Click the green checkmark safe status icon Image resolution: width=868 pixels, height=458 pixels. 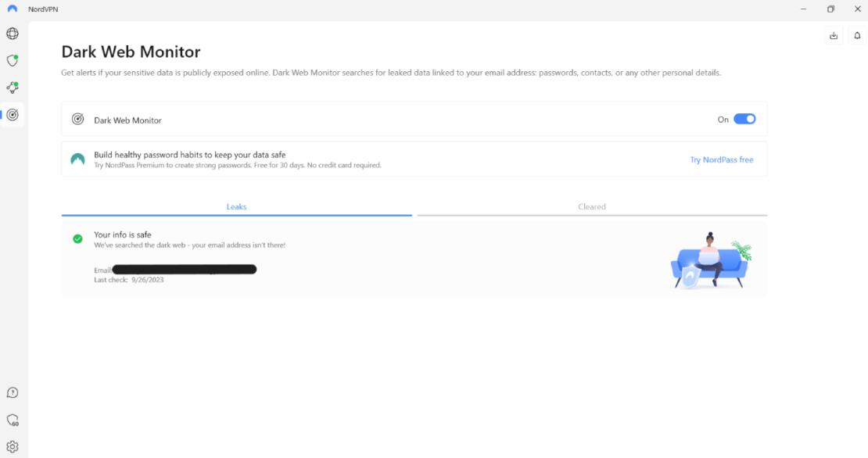[x=77, y=239]
